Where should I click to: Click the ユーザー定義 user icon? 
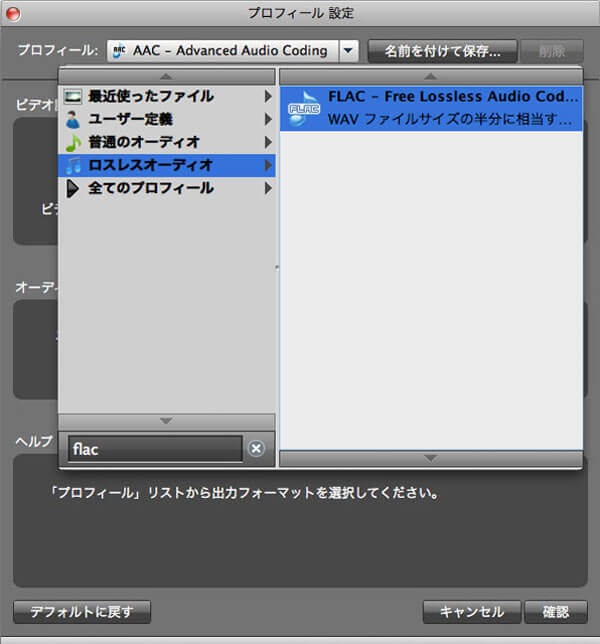pyautogui.click(x=73, y=120)
